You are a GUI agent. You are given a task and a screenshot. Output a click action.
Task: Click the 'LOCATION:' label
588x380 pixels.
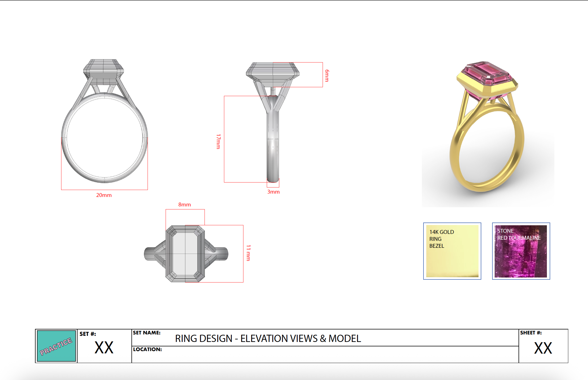[x=147, y=349]
